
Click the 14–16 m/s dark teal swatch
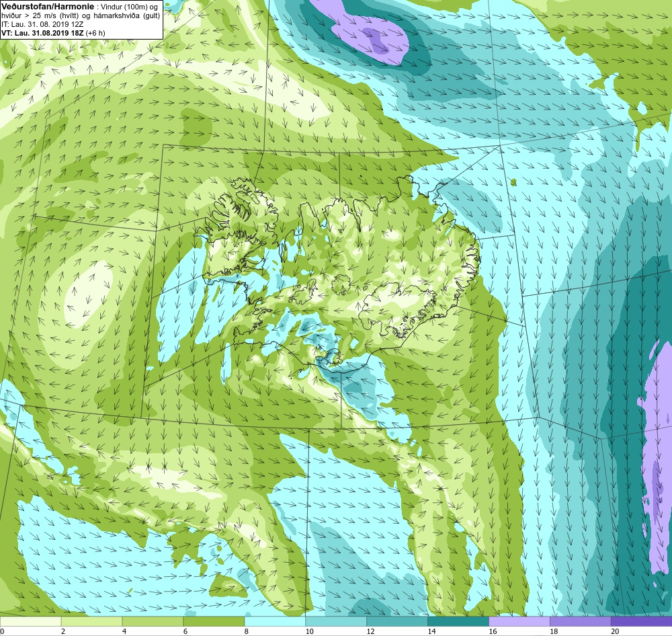[458, 621]
